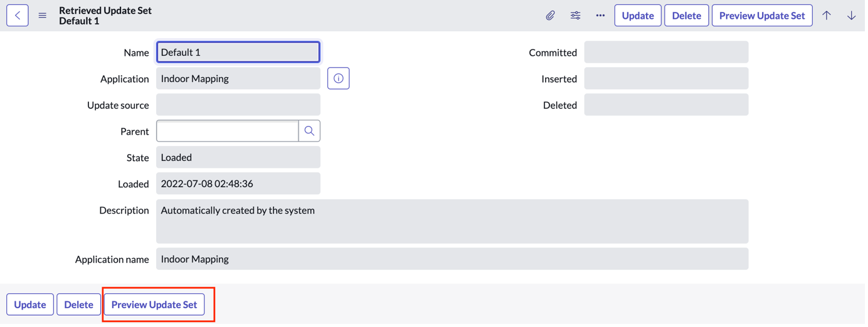Viewport: 868px width, 327px height.
Task: Click the bottom Delete button
Action: (79, 306)
